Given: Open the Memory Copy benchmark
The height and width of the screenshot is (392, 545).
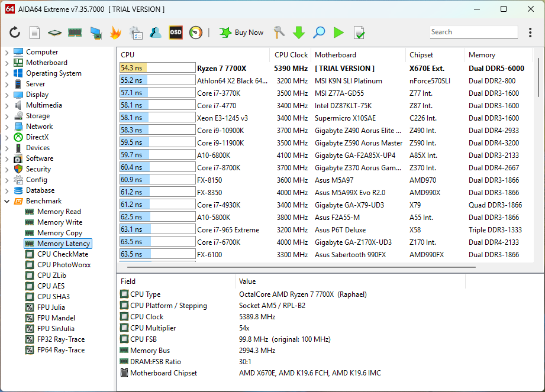Looking at the screenshot, I should pyautogui.click(x=60, y=233).
